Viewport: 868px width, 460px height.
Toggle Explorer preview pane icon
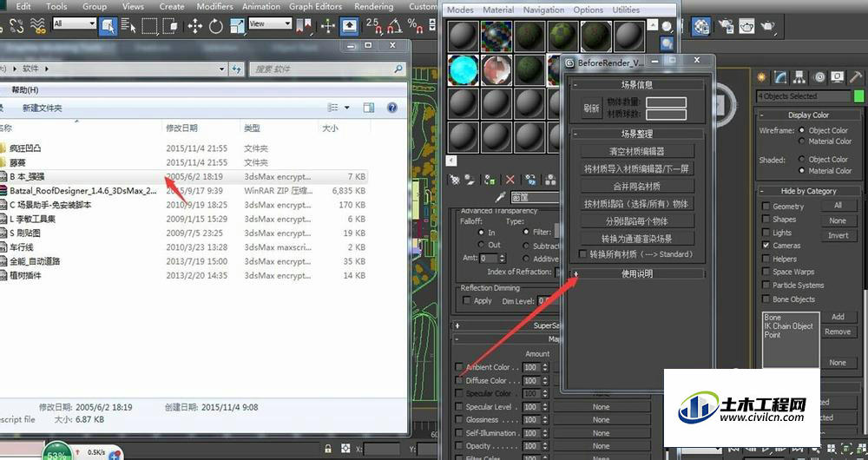pos(369,108)
